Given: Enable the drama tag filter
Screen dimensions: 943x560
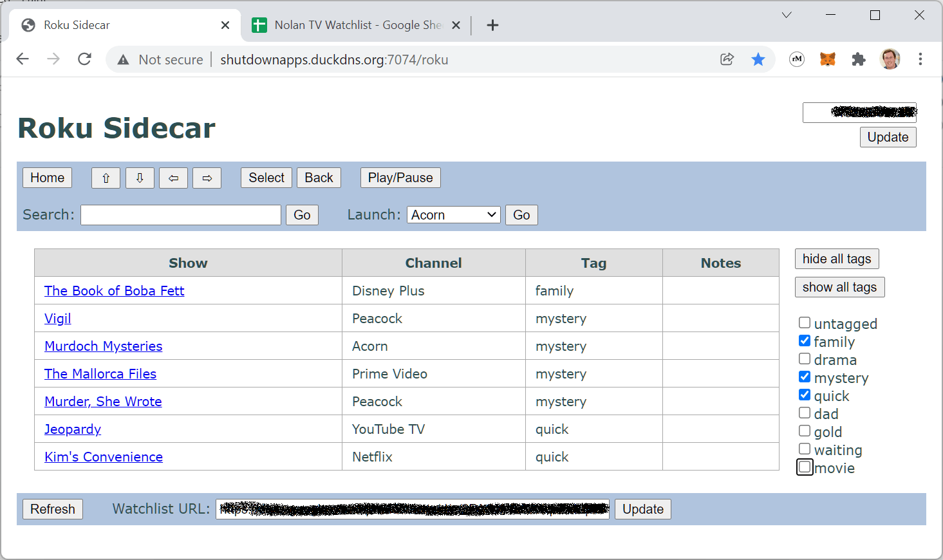Looking at the screenshot, I should (x=805, y=359).
